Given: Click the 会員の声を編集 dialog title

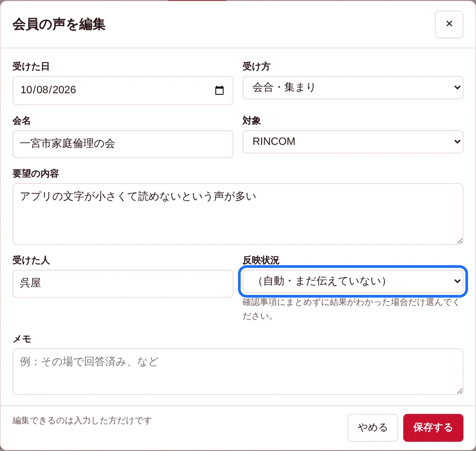Looking at the screenshot, I should click(59, 24).
